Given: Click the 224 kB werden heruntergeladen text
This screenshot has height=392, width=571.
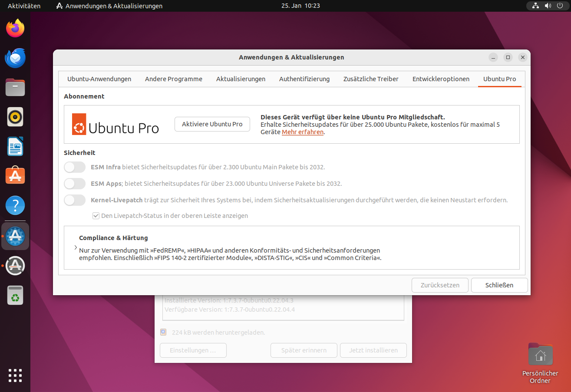Looking at the screenshot, I should (x=218, y=333).
